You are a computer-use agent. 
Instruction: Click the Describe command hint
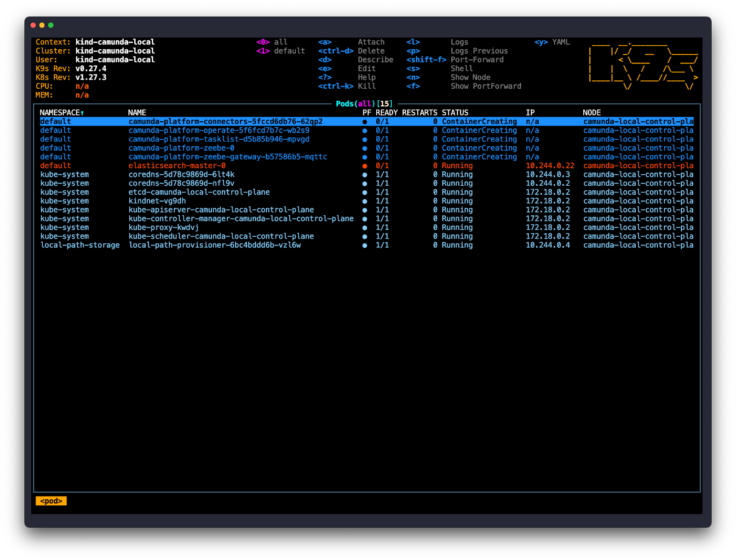pos(376,60)
